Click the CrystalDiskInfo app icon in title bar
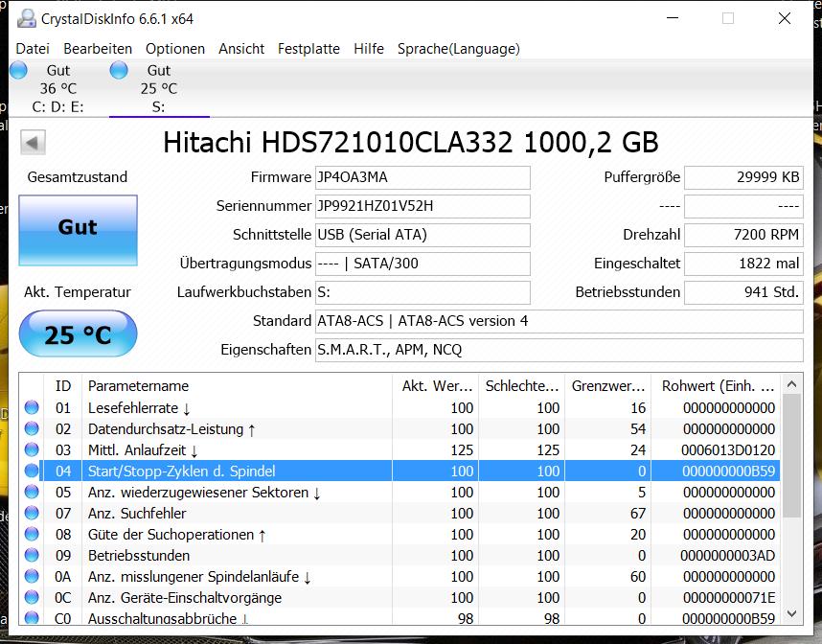The image size is (822, 644). 26,18
